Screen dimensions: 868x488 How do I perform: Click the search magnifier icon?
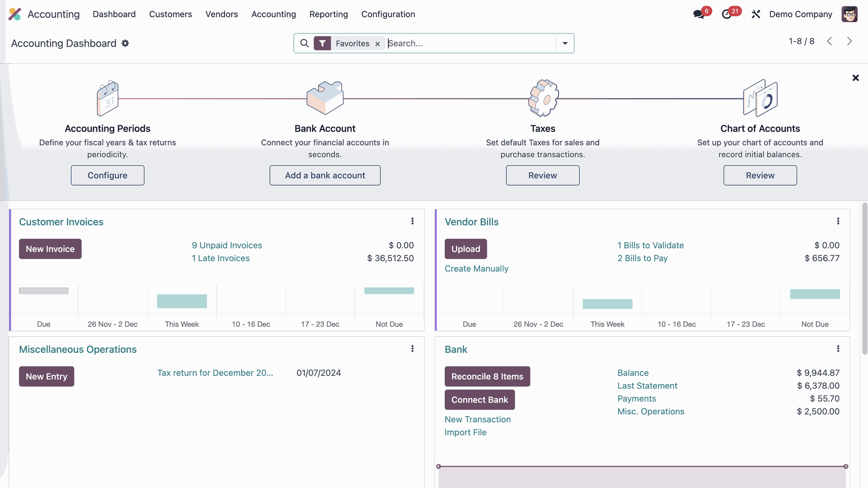tap(305, 43)
